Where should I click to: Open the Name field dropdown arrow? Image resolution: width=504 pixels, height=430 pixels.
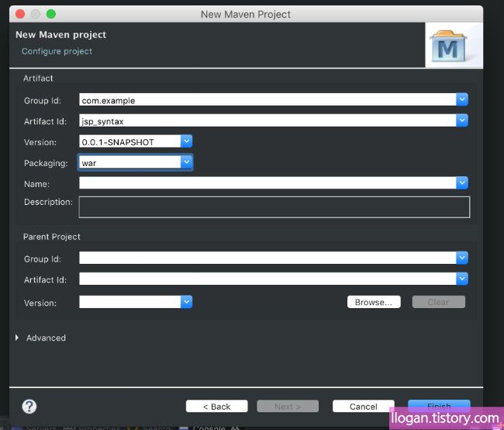462,183
